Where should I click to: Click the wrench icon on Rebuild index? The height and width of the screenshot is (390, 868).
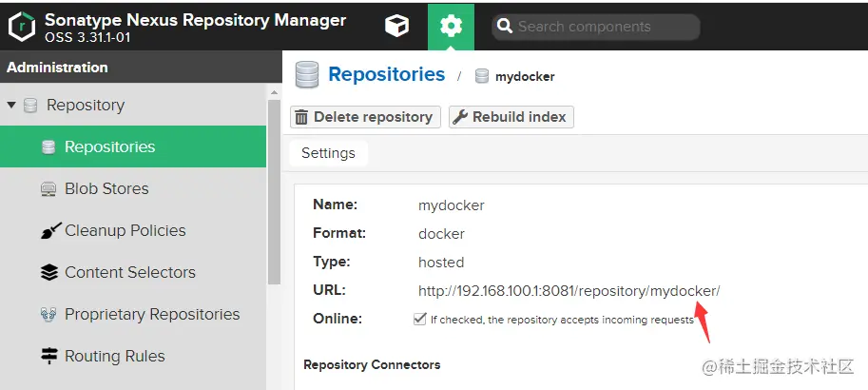pos(460,117)
